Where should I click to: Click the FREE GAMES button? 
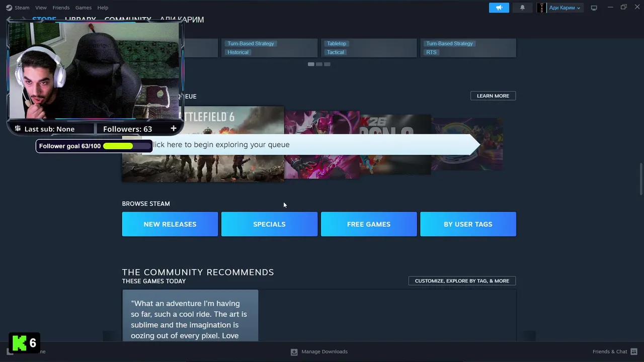369,224
